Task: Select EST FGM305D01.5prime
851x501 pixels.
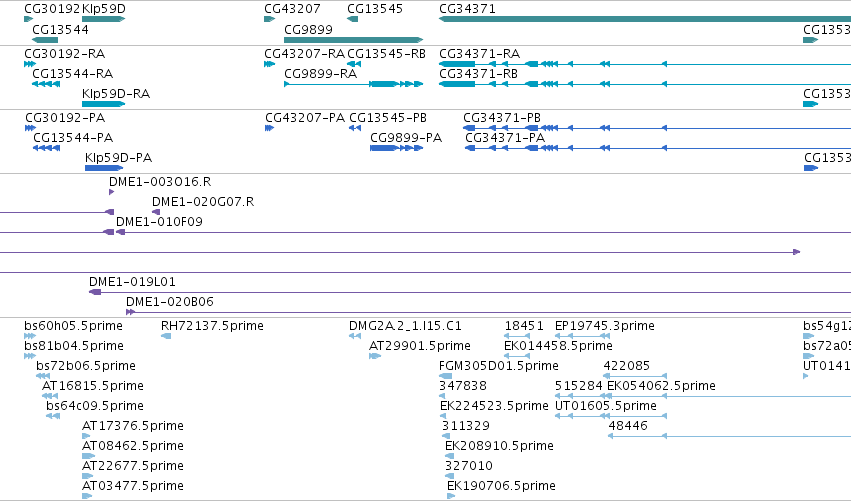Action: (446, 376)
